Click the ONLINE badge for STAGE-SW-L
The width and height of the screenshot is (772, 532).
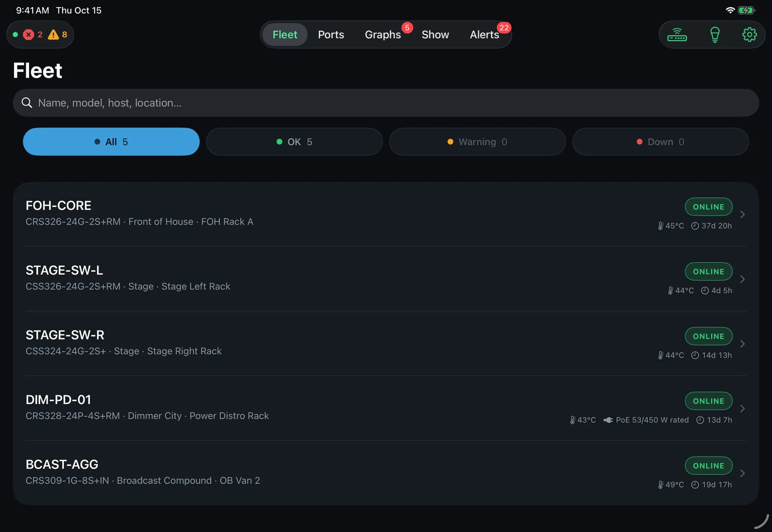(709, 272)
